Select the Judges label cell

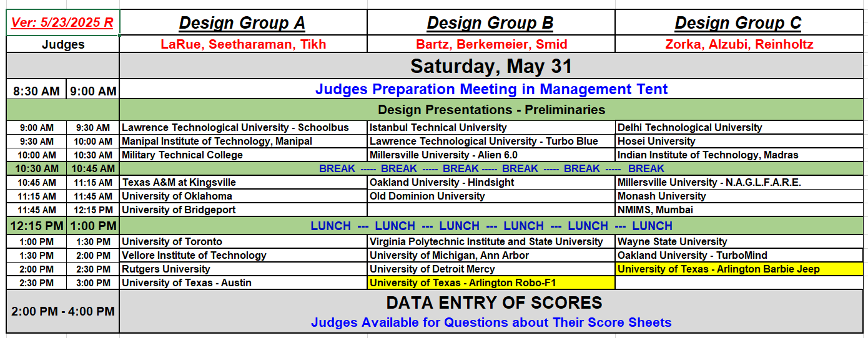pyautogui.click(x=62, y=44)
